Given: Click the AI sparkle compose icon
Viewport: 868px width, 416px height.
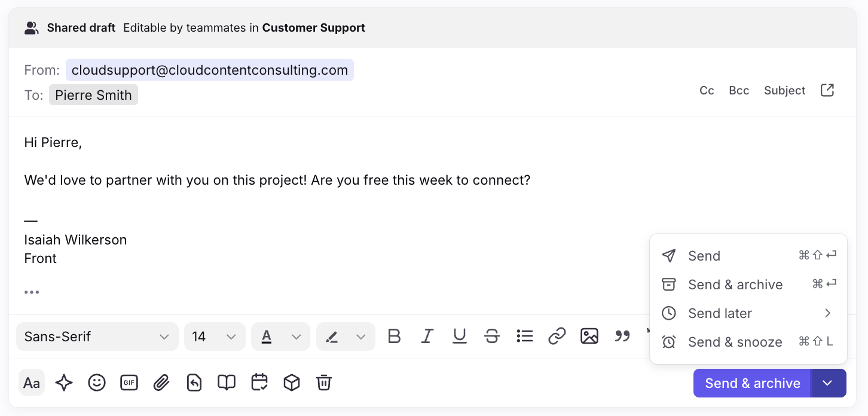Looking at the screenshot, I should pyautogui.click(x=64, y=383).
